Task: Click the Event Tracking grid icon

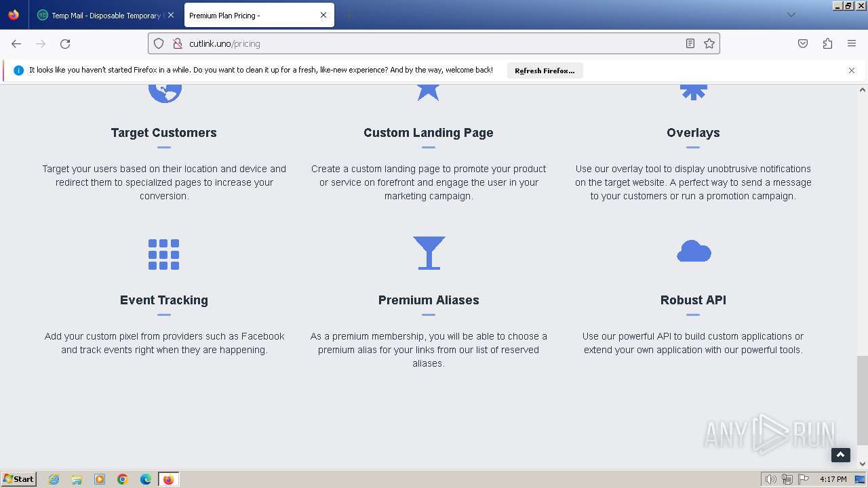Action: 164,254
